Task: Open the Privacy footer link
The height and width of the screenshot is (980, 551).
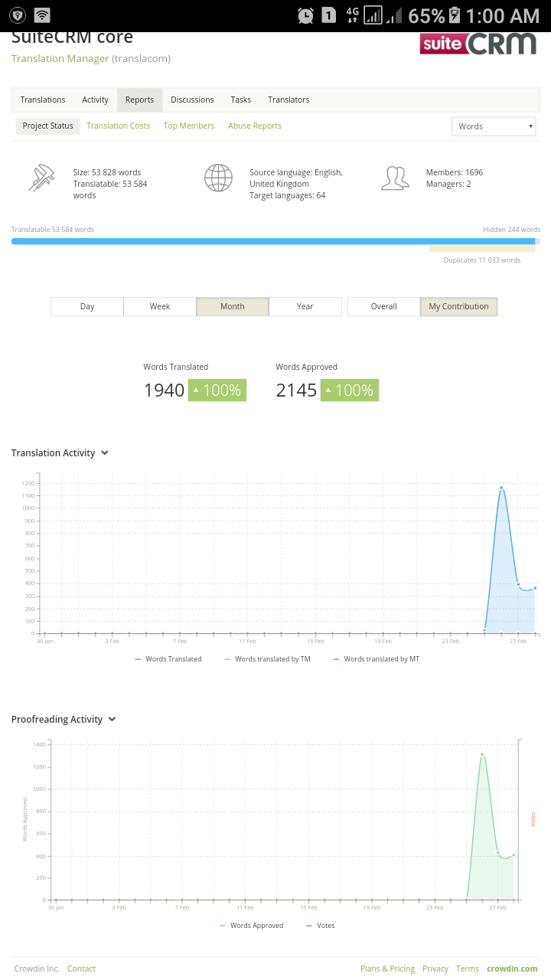Action: click(x=435, y=969)
